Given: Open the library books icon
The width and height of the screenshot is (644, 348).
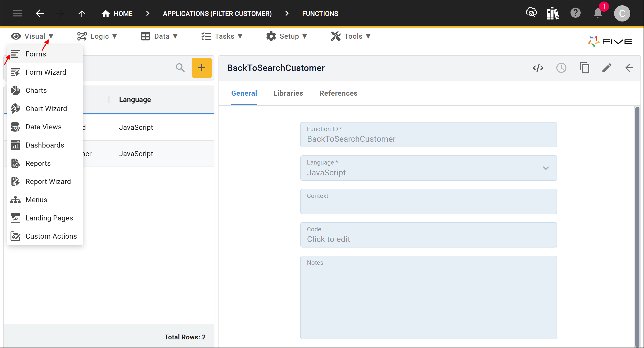Looking at the screenshot, I should click(x=553, y=13).
